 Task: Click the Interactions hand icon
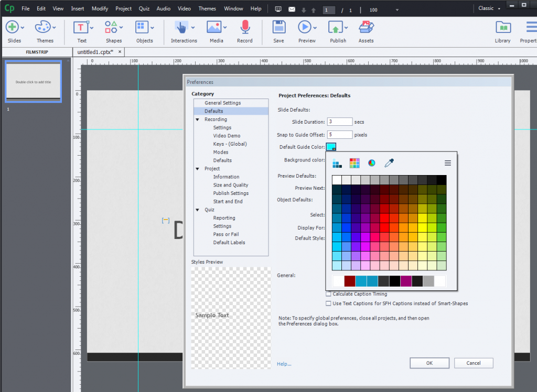(181, 27)
